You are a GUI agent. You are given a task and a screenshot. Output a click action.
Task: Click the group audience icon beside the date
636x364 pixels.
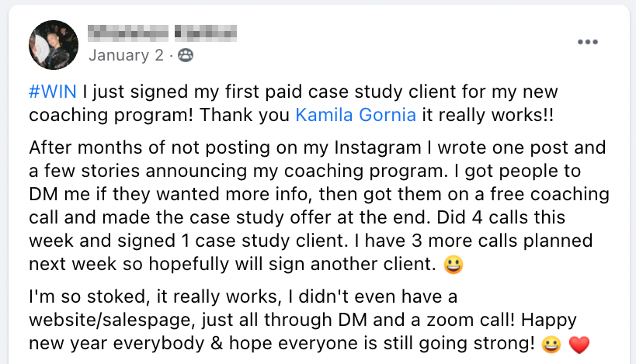tap(185, 55)
